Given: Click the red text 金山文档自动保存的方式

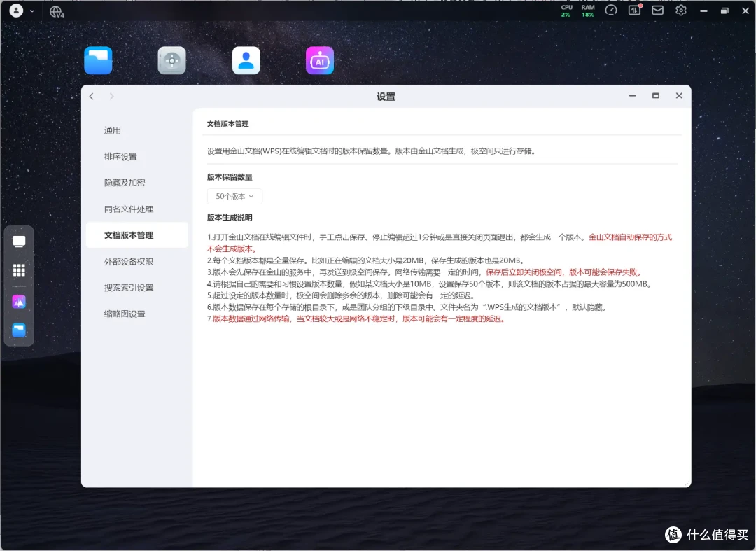Looking at the screenshot, I should click(630, 237).
